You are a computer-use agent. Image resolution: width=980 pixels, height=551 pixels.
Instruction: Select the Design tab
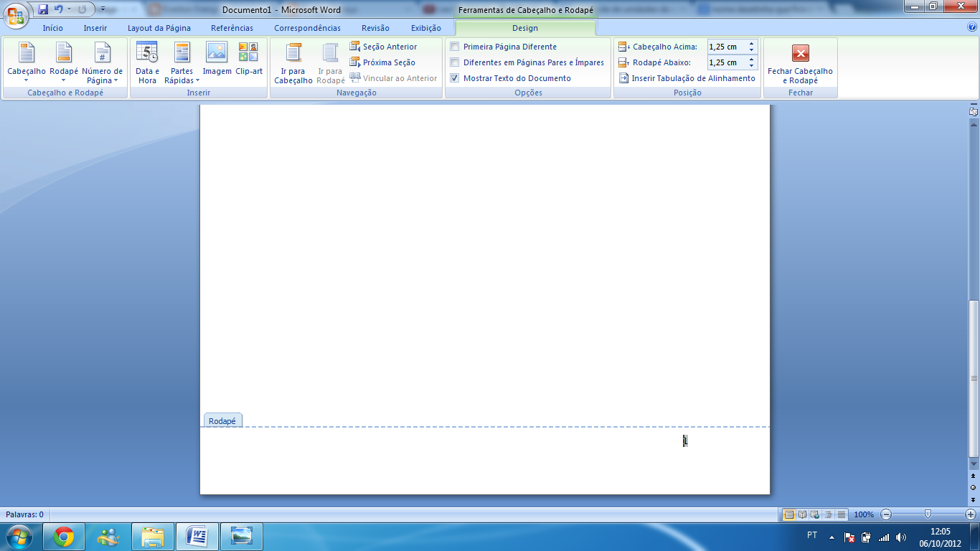525,28
